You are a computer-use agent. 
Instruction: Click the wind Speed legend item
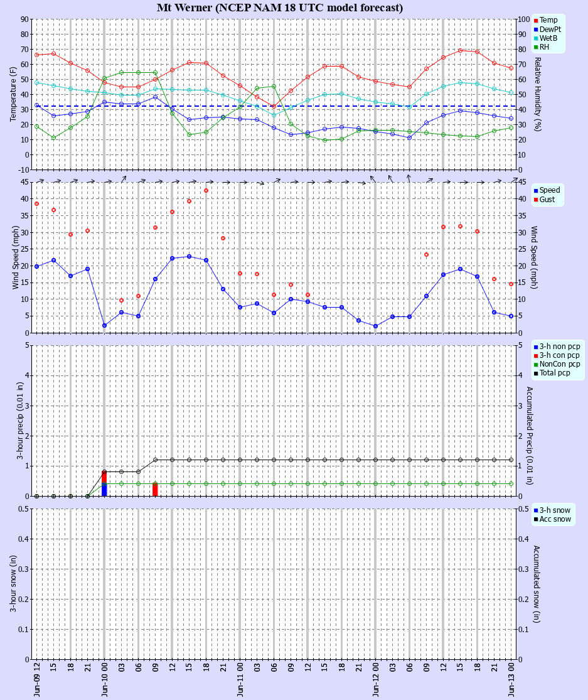547,190
